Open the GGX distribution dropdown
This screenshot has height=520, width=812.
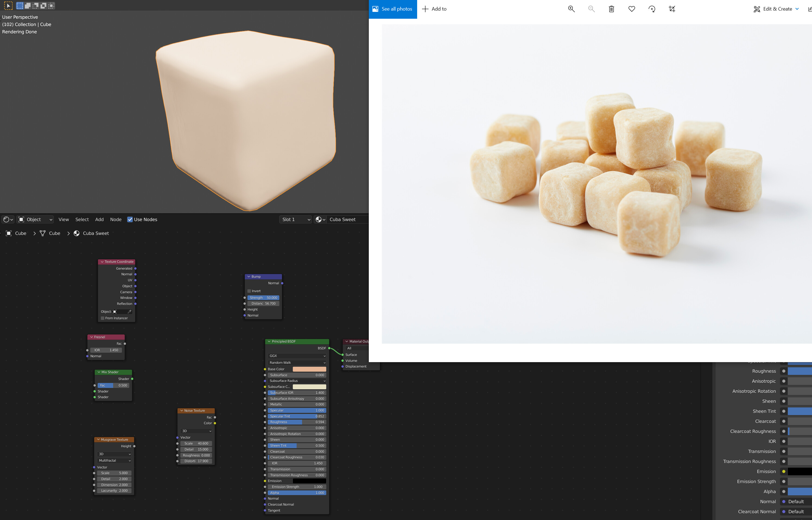pyautogui.click(x=297, y=356)
